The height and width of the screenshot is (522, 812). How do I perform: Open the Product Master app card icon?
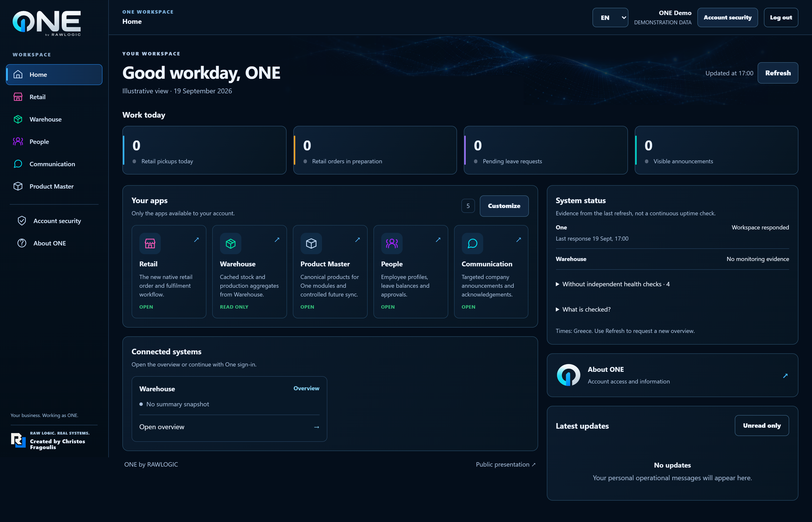coord(311,243)
